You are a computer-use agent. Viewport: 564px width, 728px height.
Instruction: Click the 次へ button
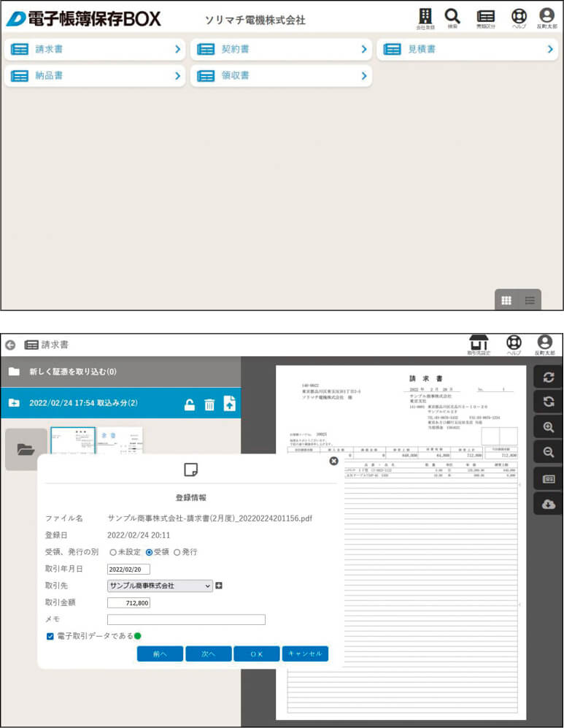(208, 654)
